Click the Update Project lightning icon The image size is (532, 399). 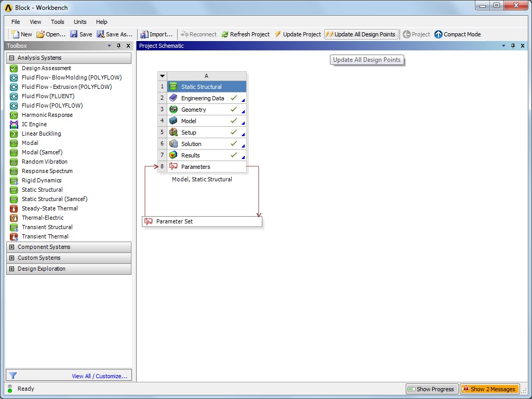pyautogui.click(x=278, y=34)
